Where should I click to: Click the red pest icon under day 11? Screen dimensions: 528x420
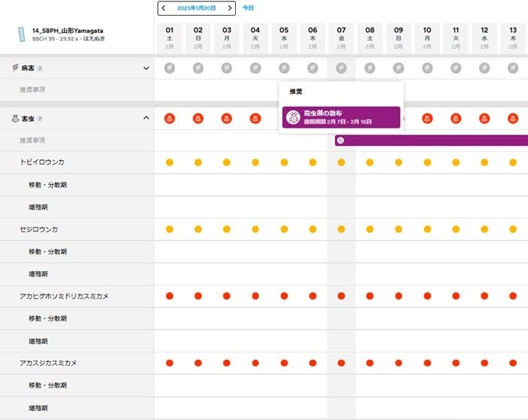pyautogui.click(x=456, y=118)
